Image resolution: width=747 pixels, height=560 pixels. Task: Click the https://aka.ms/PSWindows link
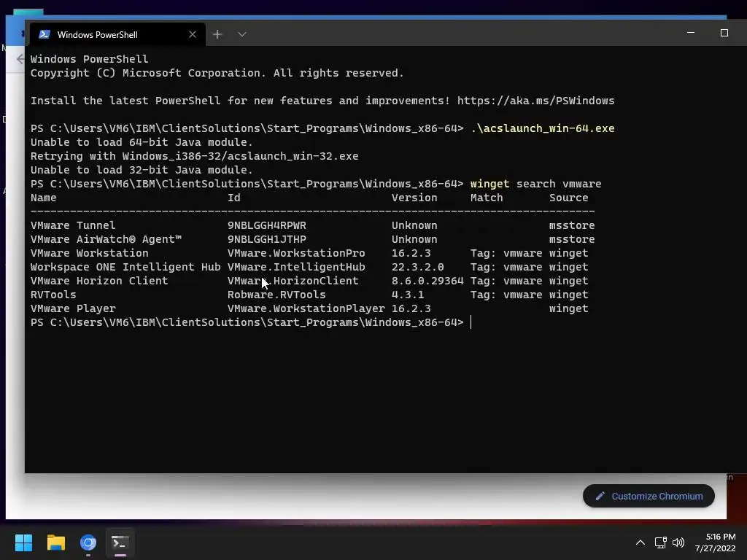tap(536, 101)
